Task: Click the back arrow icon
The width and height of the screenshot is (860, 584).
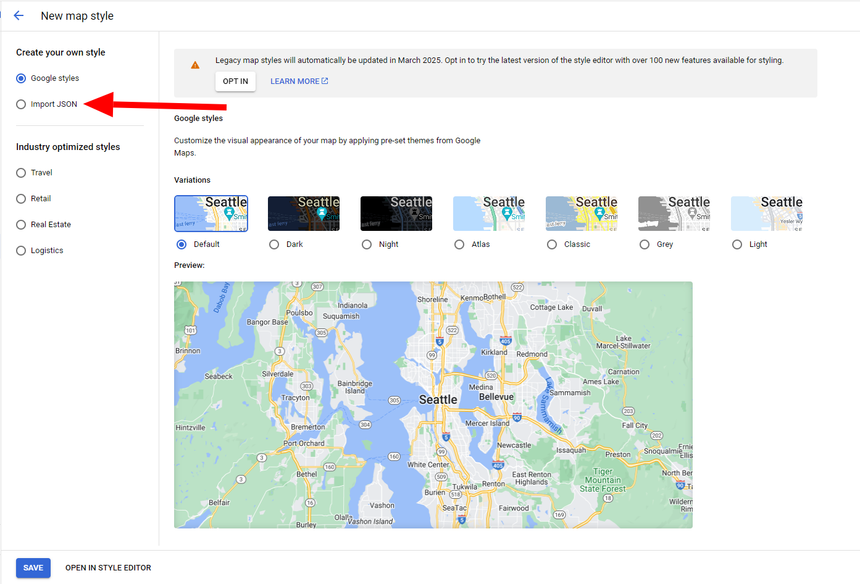Action: 18,16
